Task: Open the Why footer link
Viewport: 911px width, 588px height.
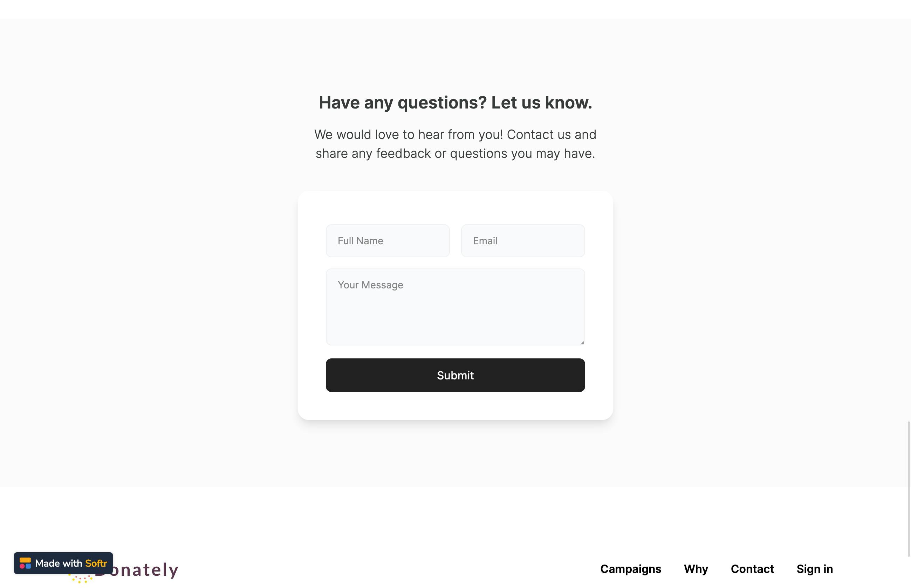Action: [696, 569]
